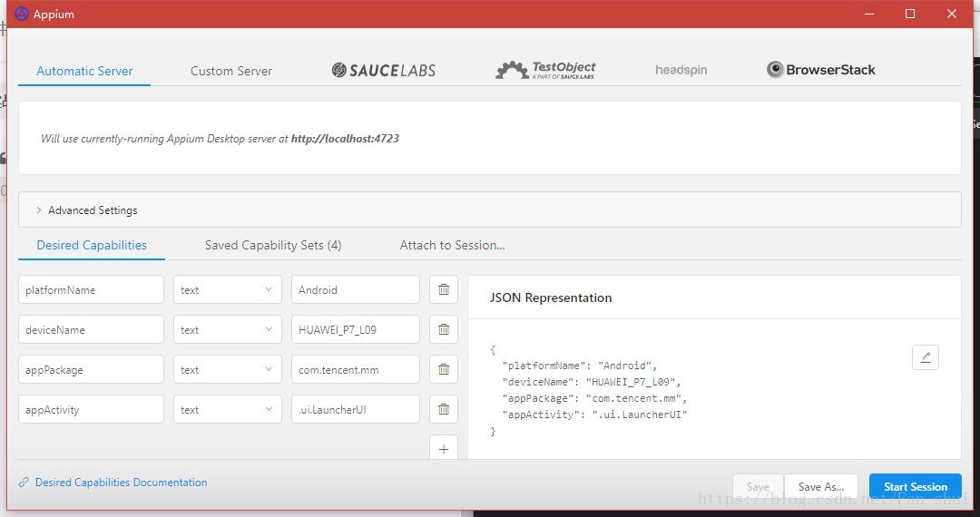Click the "deviceName" line in JSON
The image size is (980, 517).
click(x=592, y=382)
